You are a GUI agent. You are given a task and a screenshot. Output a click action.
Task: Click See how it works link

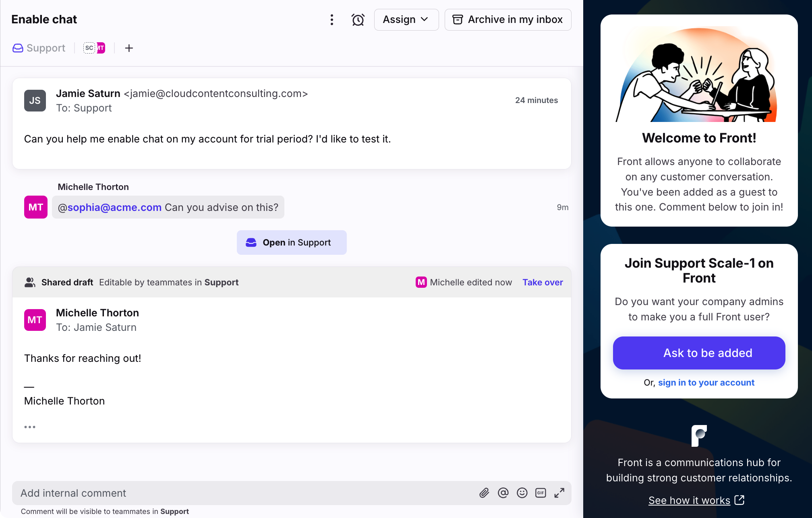(689, 500)
